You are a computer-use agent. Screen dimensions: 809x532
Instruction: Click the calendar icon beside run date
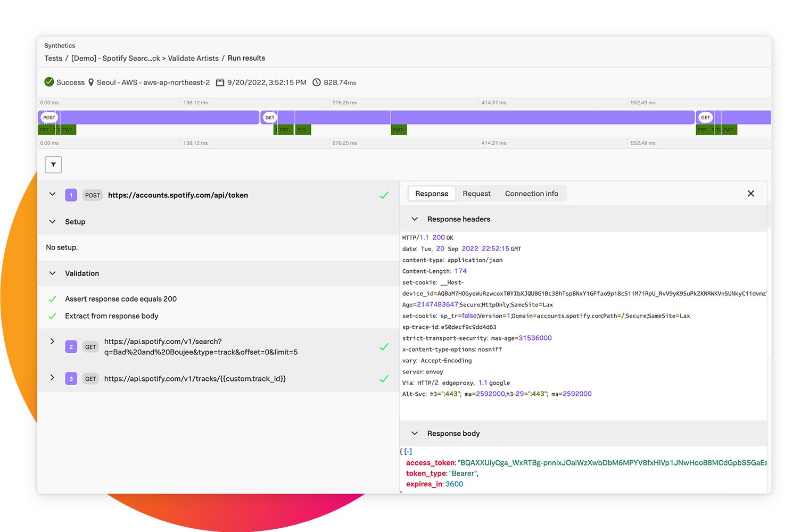[x=220, y=82]
